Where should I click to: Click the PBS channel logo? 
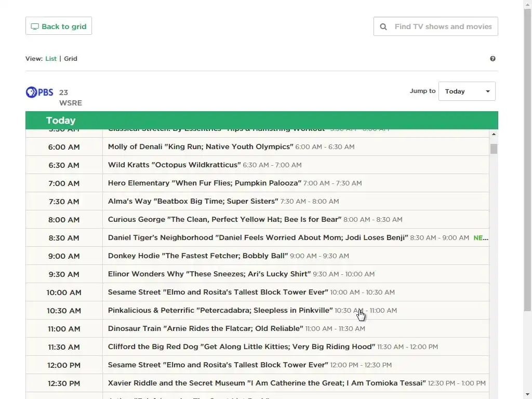(x=39, y=92)
